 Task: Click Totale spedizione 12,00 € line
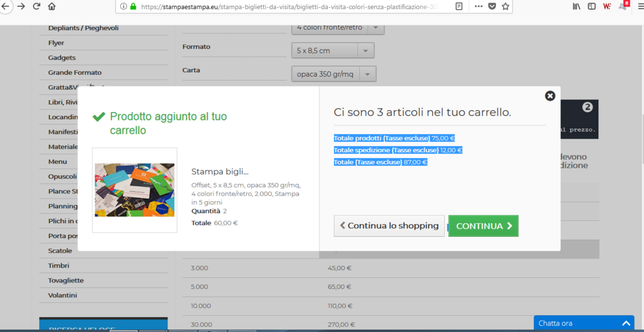pyautogui.click(x=399, y=150)
